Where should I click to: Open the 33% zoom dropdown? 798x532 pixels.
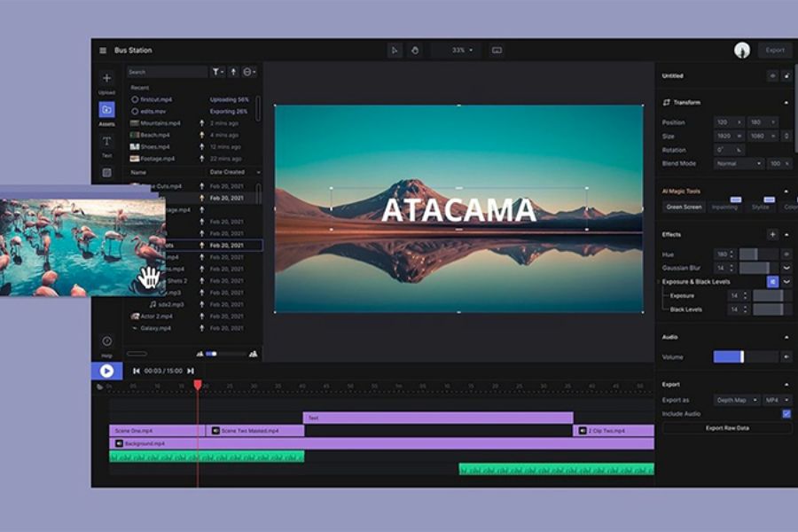click(x=462, y=51)
